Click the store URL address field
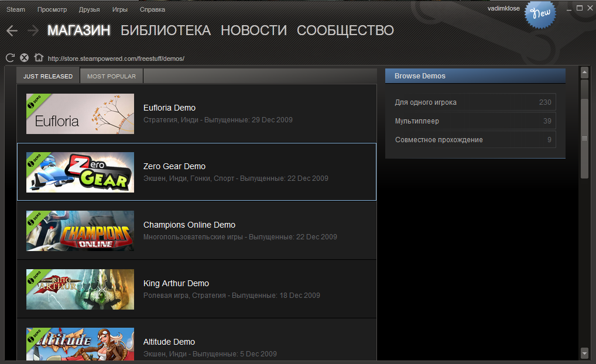Viewport: 596px width, 364px height. point(116,59)
